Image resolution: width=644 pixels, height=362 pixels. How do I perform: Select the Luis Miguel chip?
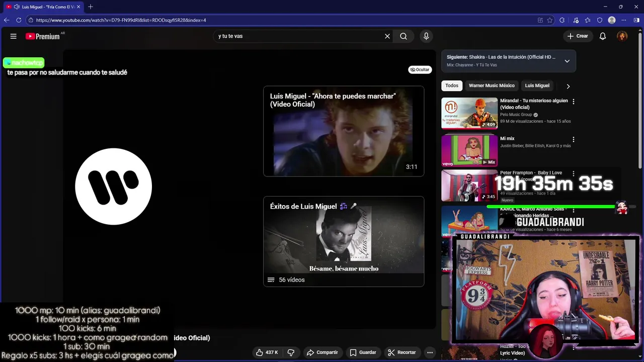537,85
